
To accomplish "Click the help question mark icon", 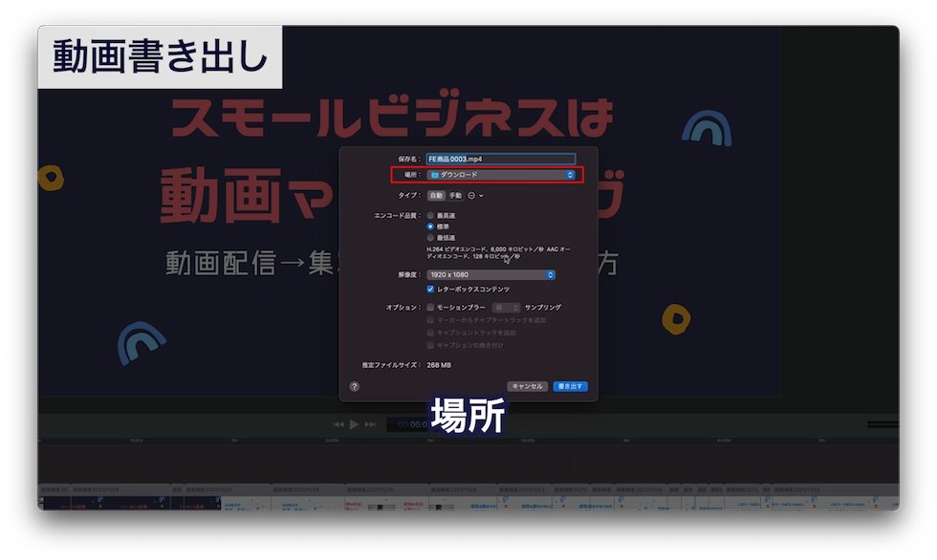I will [354, 385].
